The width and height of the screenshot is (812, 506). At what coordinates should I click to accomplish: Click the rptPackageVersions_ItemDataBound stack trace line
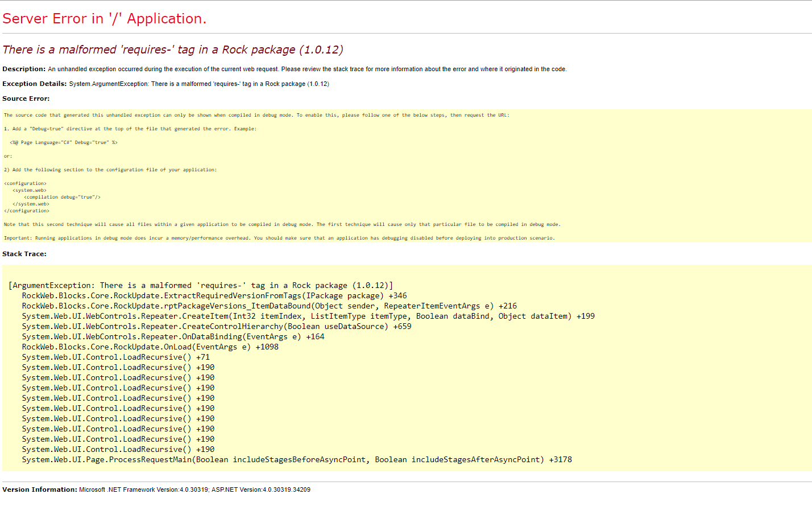click(x=269, y=306)
